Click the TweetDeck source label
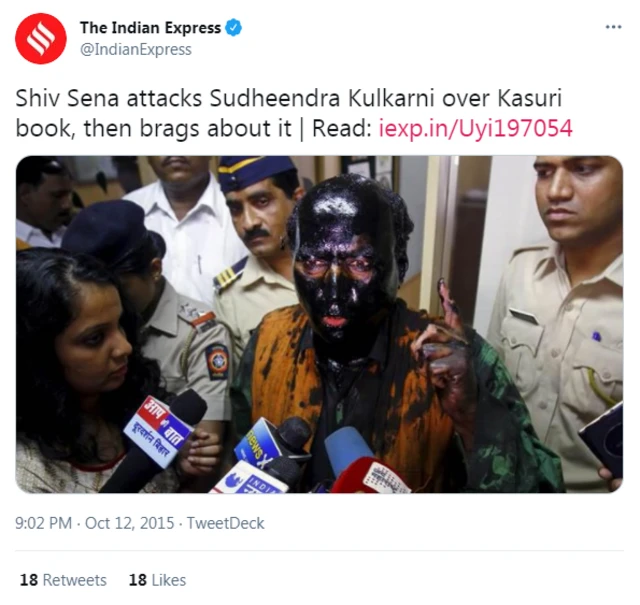 226,523
